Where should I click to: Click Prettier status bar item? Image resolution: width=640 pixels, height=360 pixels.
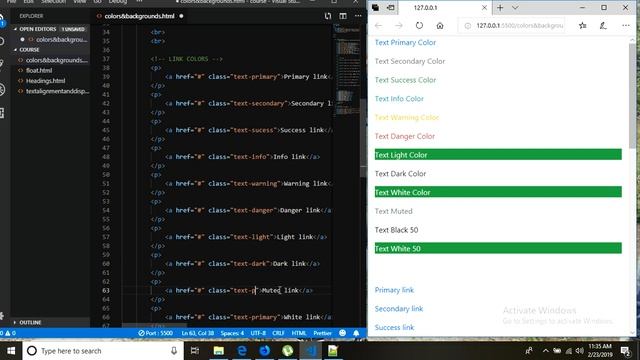pos(322,333)
